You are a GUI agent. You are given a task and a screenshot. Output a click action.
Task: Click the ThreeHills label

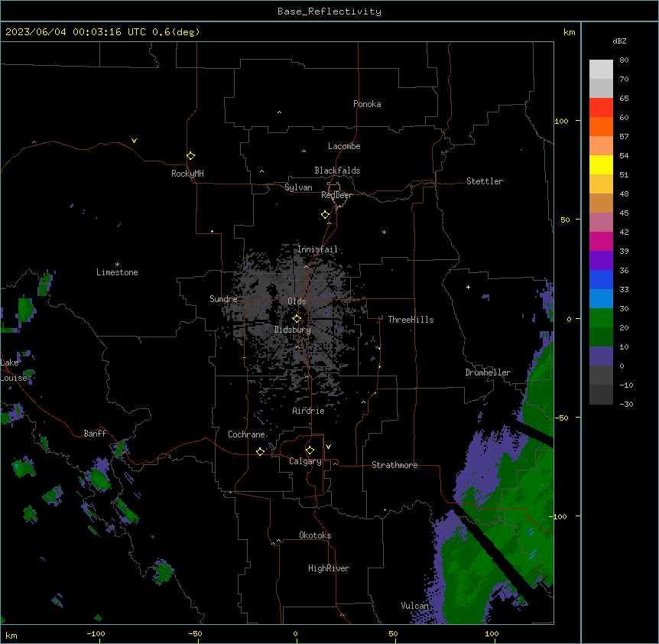point(411,320)
